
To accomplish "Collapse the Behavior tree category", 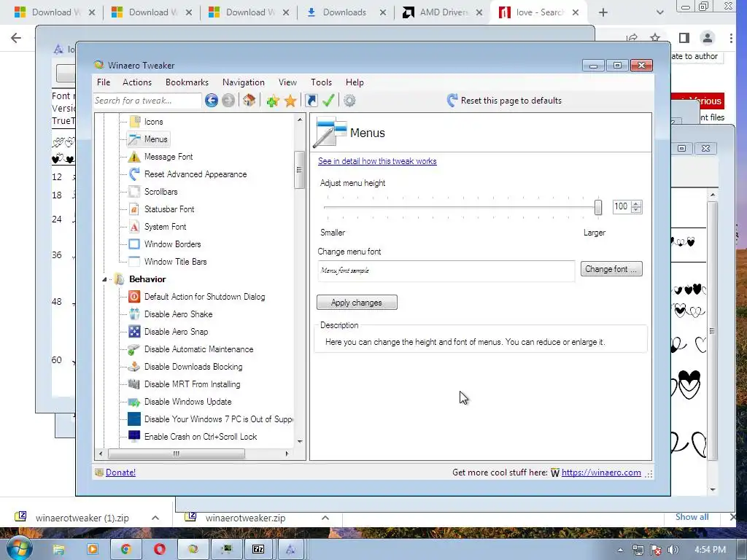I will [104, 279].
